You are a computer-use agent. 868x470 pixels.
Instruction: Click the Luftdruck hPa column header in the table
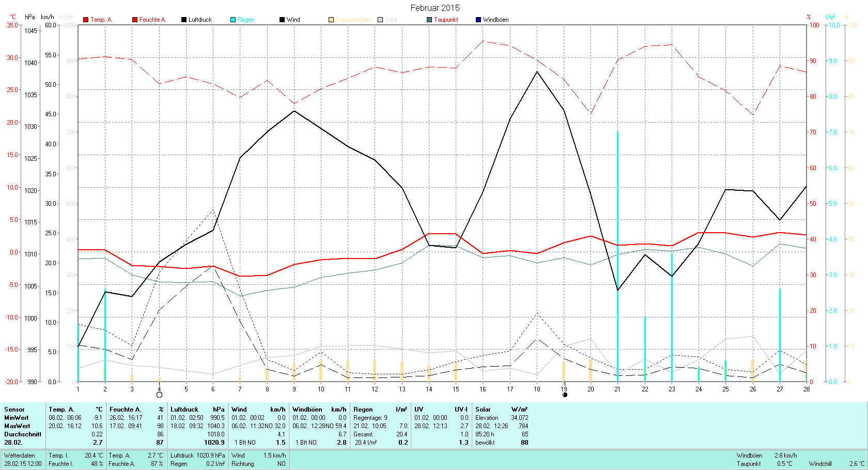point(197,410)
